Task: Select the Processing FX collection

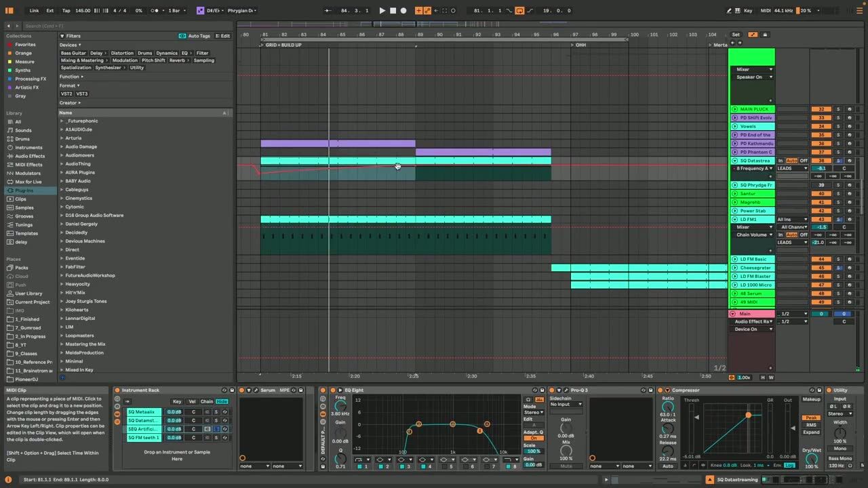Action: (31, 79)
